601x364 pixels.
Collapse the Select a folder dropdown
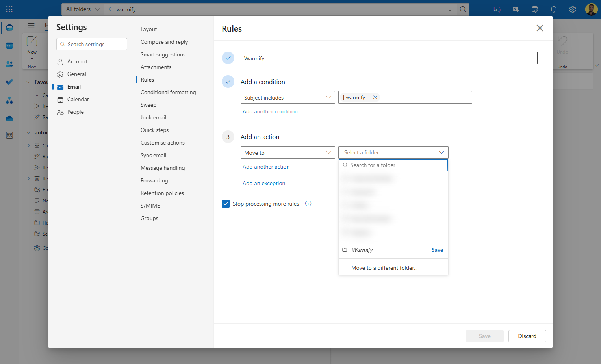coord(393,152)
